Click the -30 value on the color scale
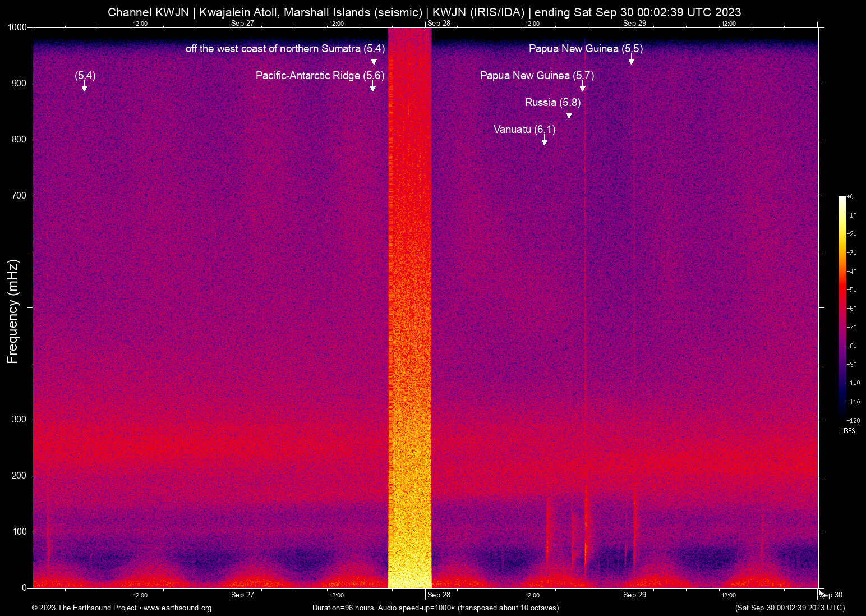The image size is (866, 616). (851, 253)
